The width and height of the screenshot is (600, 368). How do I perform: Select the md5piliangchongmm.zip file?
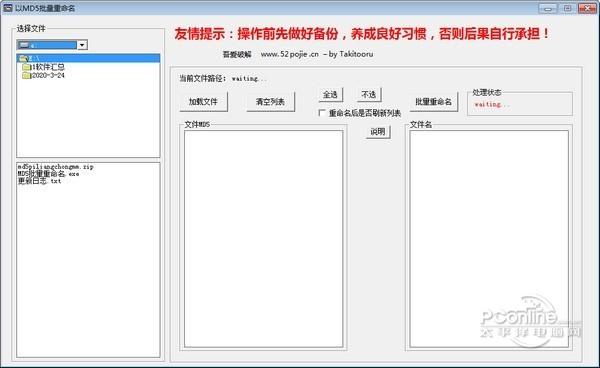[x=55, y=167]
